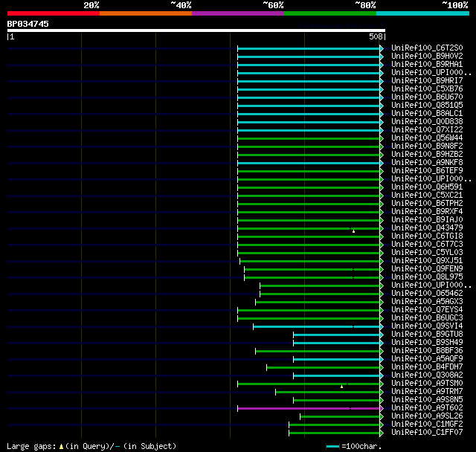
Task: Select label UniRef100_C5XC21
Action: point(427,196)
